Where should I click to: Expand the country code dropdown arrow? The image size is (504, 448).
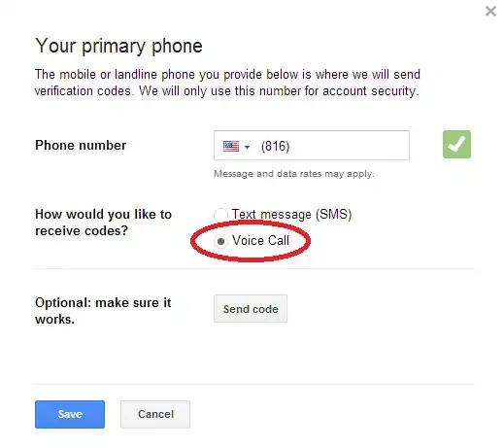[x=247, y=147]
